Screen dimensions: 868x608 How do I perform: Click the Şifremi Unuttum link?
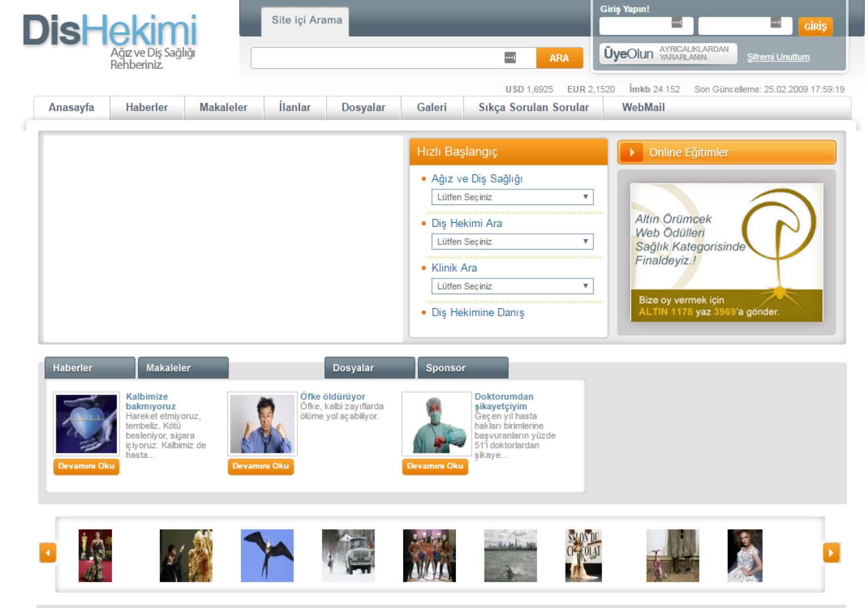tap(778, 57)
